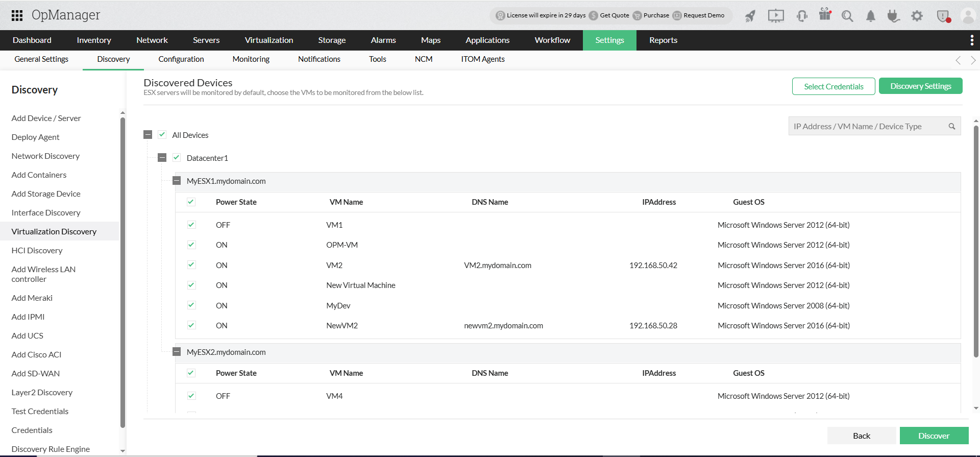
Task: Click the Purchase link
Action: tap(656, 15)
